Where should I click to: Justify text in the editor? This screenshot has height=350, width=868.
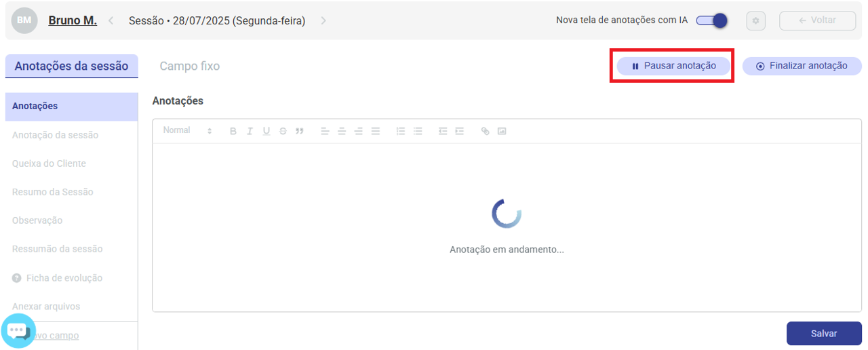coord(376,131)
